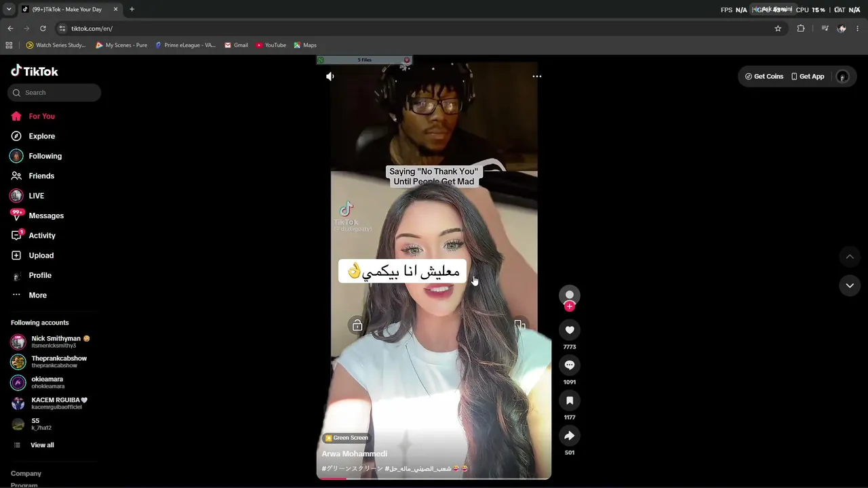
Task: Open Arwa Mohammedi's profile from the video caption
Action: click(355, 454)
